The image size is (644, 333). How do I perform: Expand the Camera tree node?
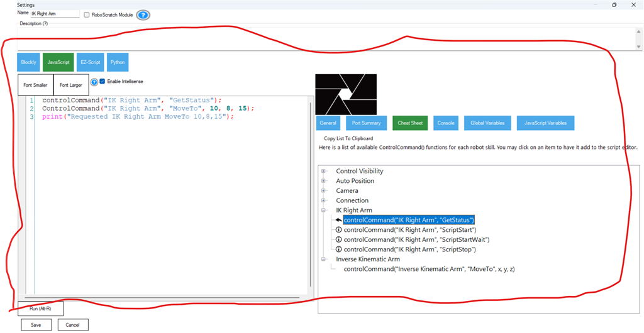click(x=323, y=190)
